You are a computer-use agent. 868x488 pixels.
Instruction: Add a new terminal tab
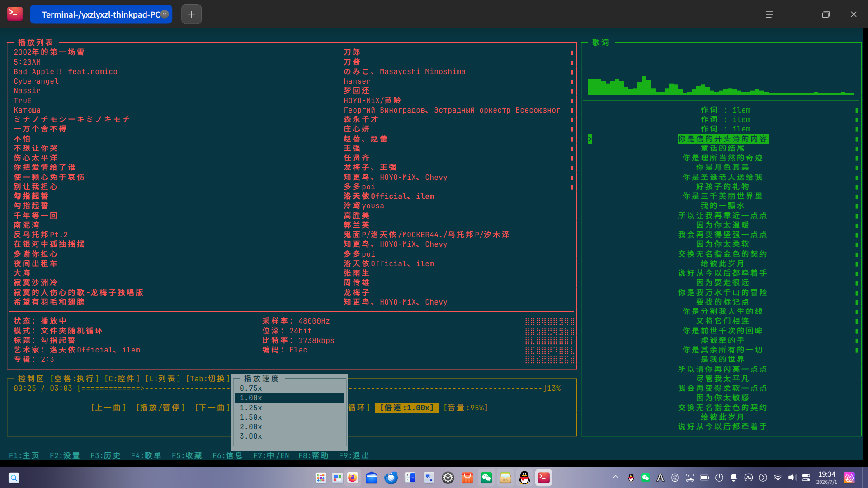point(191,14)
